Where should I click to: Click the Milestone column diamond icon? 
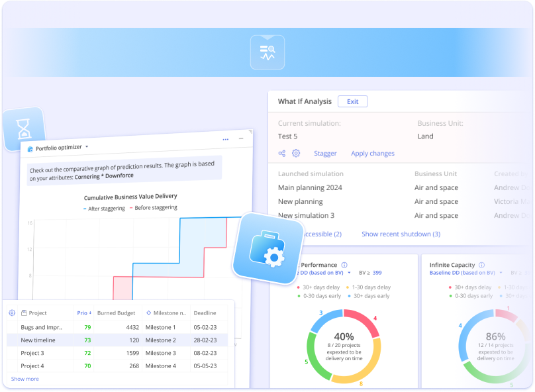(148, 313)
